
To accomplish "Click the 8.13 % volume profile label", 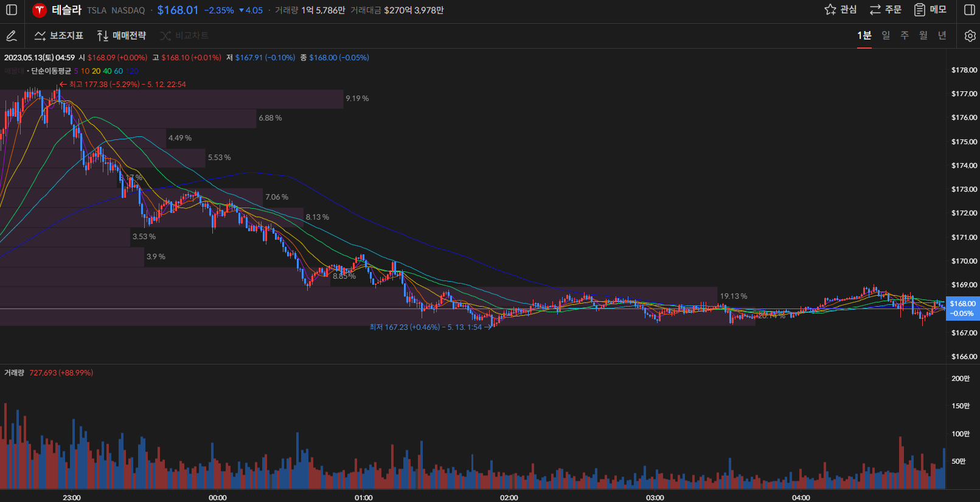I will coord(318,217).
